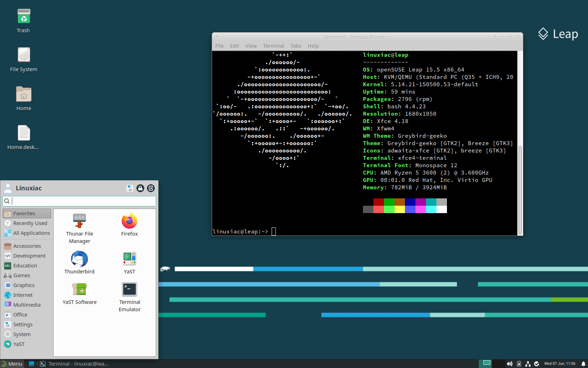This screenshot has width=588, height=368.
Task: Click the Menu button on the taskbar
Action: click(12, 364)
